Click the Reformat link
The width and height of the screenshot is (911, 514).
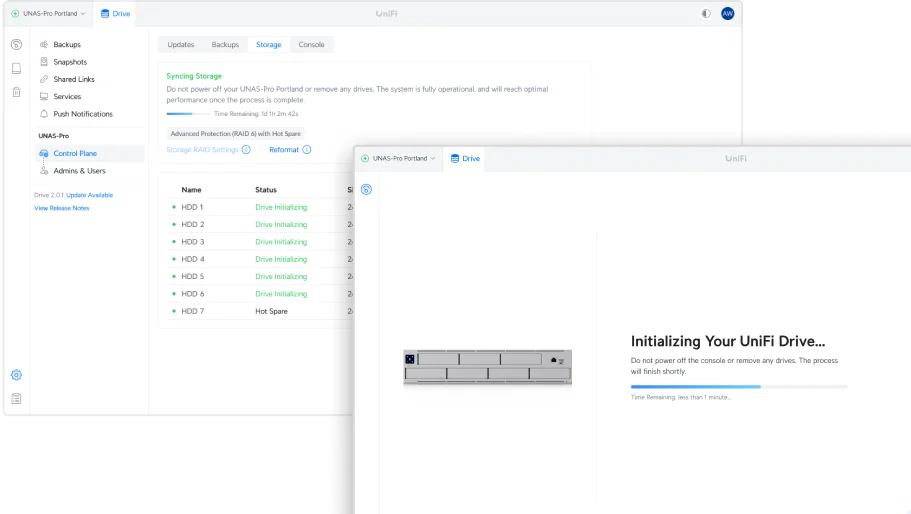tap(284, 150)
